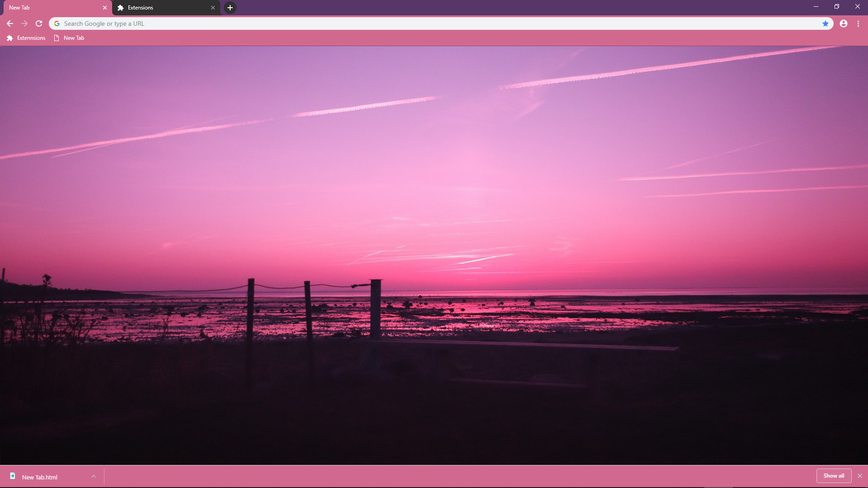The width and height of the screenshot is (868, 488).
Task: Open downloaded New Tab.html file
Action: [39, 477]
